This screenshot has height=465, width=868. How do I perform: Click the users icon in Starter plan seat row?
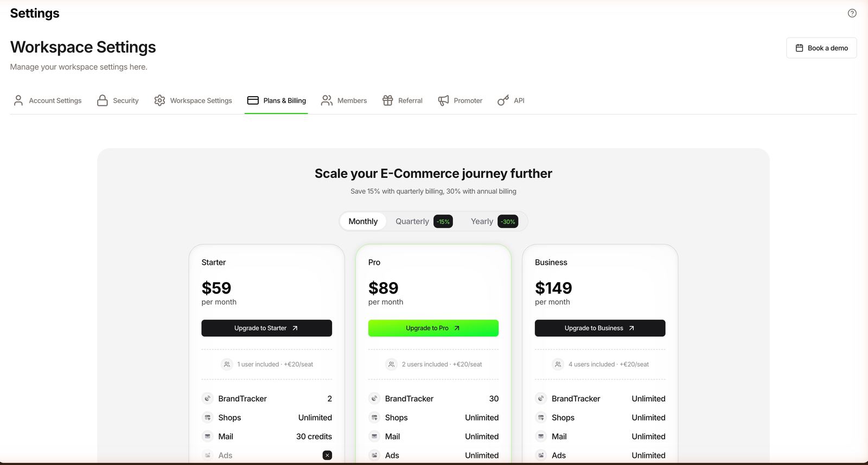227,365
